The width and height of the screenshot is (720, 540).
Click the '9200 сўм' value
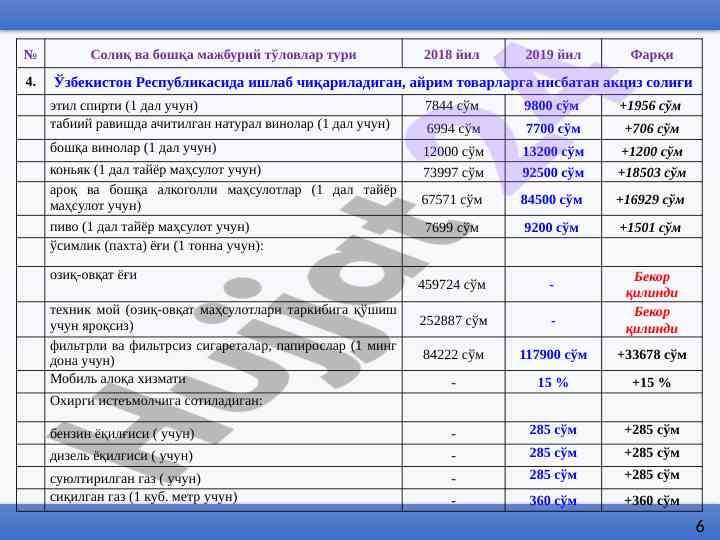click(x=551, y=228)
